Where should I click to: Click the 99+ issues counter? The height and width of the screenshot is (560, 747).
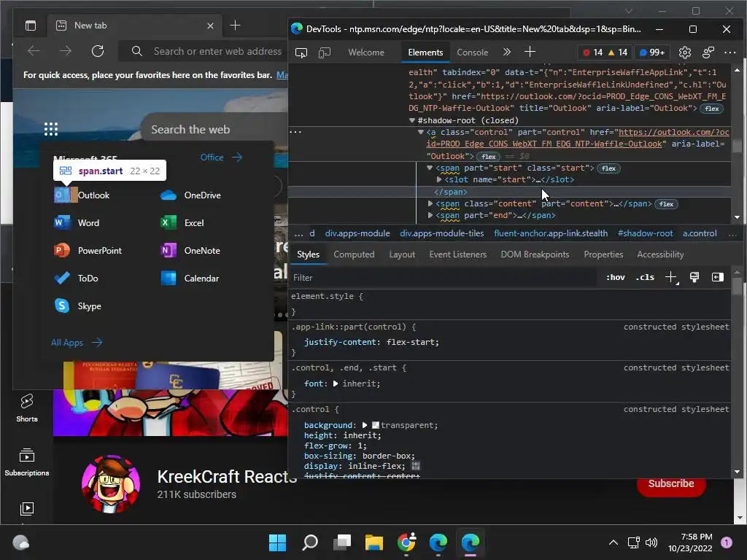pos(651,52)
